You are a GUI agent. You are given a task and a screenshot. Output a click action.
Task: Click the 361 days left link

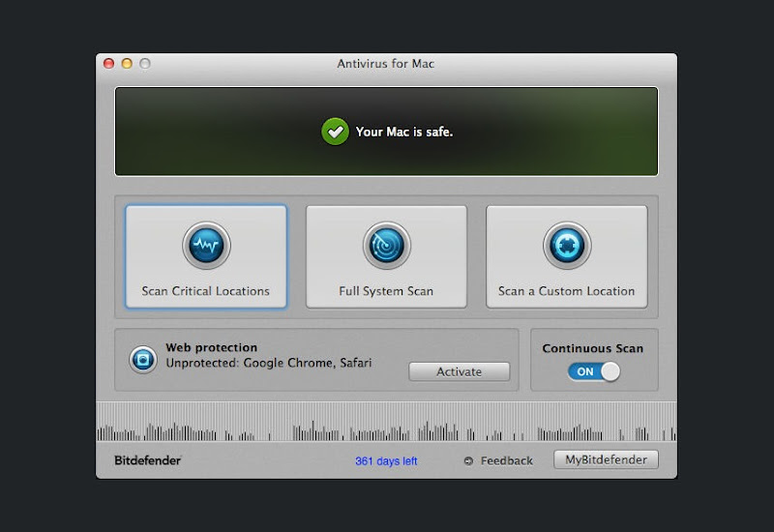pos(386,461)
